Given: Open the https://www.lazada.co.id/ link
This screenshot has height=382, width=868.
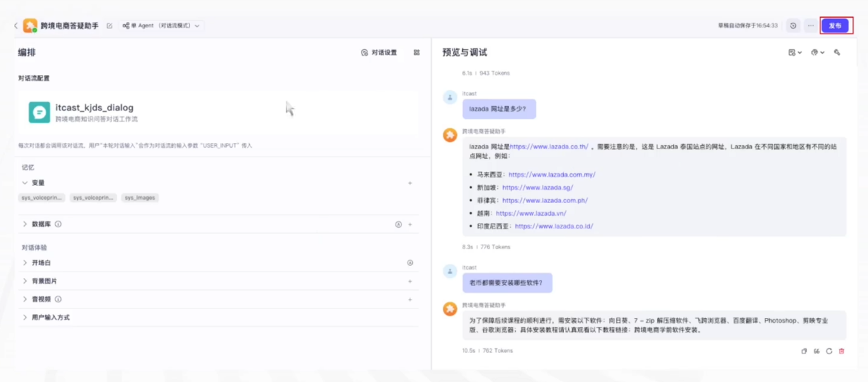Looking at the screenshot, I should [554, 227].
